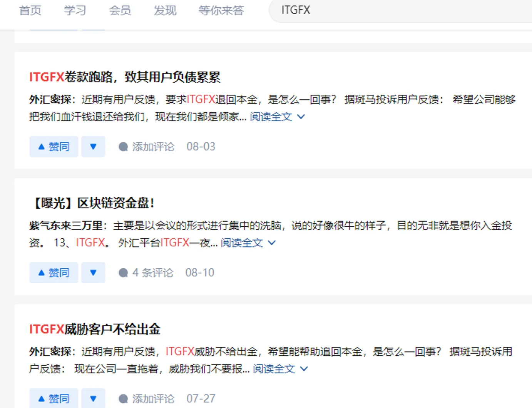
Task: Click author name 紫气东来三万里
Action: [x=66, y=226]
